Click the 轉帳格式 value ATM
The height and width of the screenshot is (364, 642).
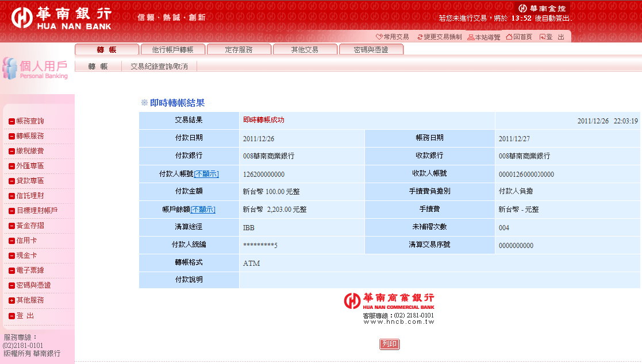tap(251, 264)
